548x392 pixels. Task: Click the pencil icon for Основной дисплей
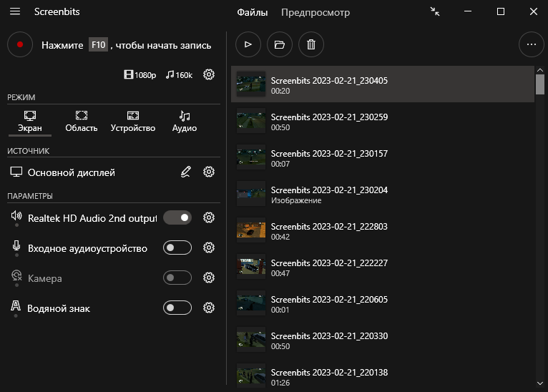[x=186, y=172]
